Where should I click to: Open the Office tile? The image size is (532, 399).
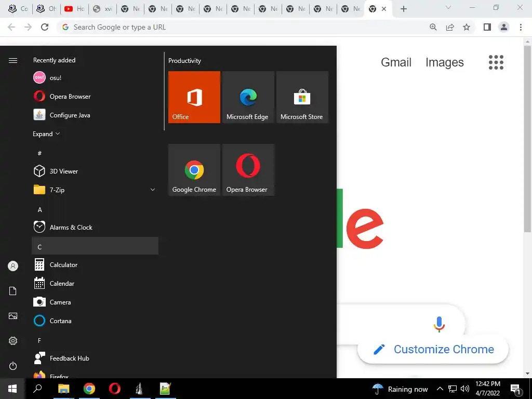point(194,97)
